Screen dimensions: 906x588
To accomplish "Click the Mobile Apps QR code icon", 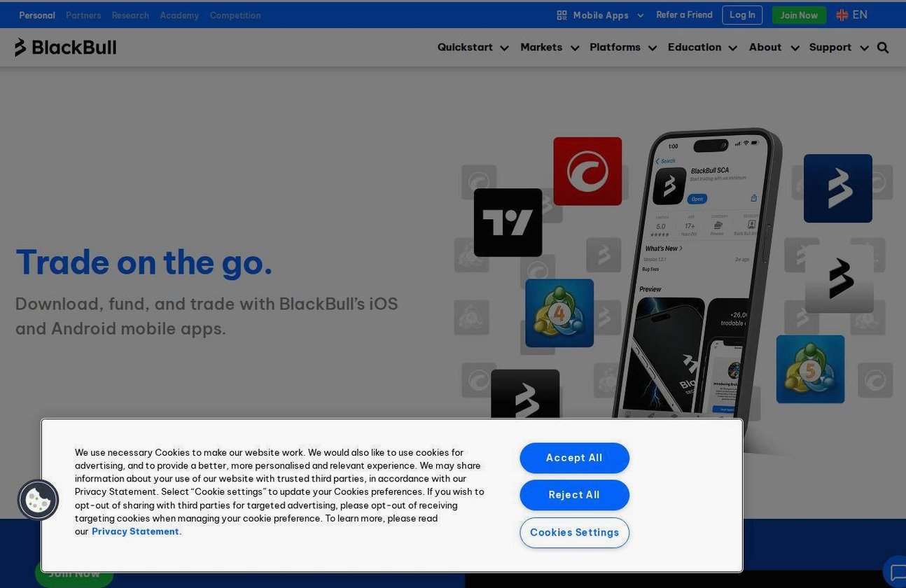I will click(562, 15).
